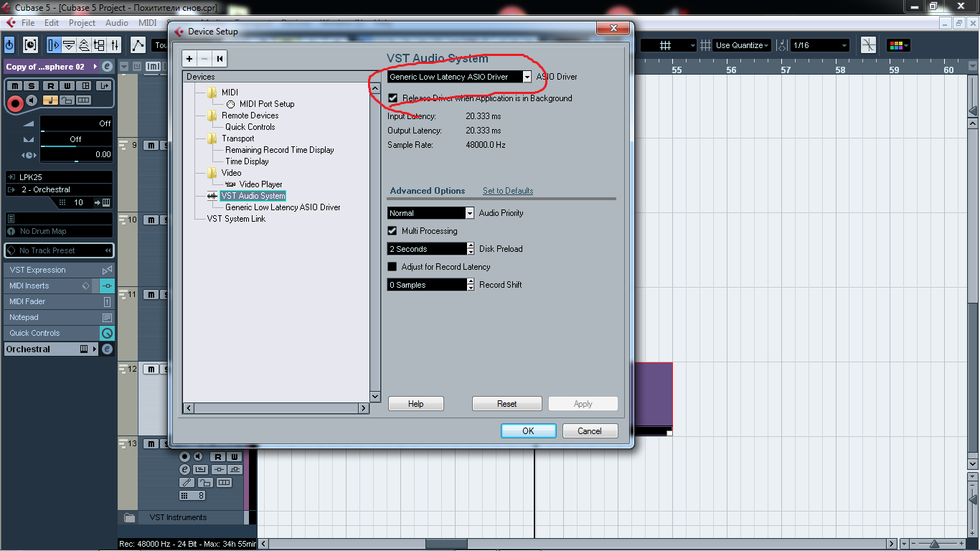Open the Use Quantize grid type dropdown
Viewport: 980px width, 551px height.
coord(742,45)
